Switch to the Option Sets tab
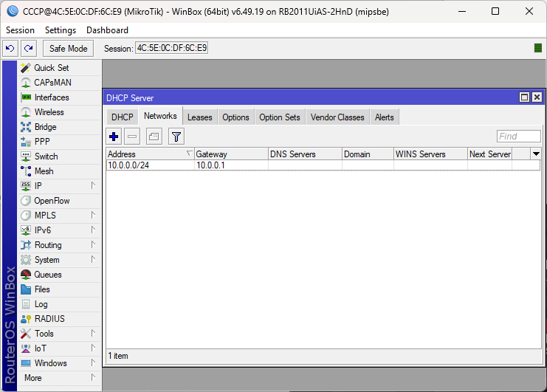 pyautogui.click(x=280, y=117)
